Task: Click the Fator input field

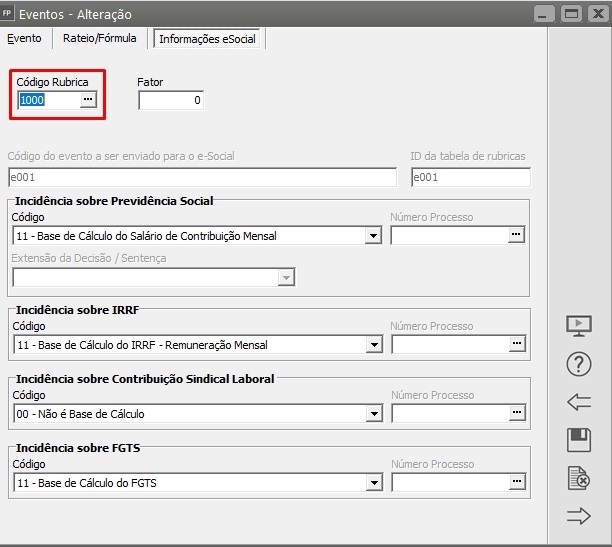Action: pos(171,100)
